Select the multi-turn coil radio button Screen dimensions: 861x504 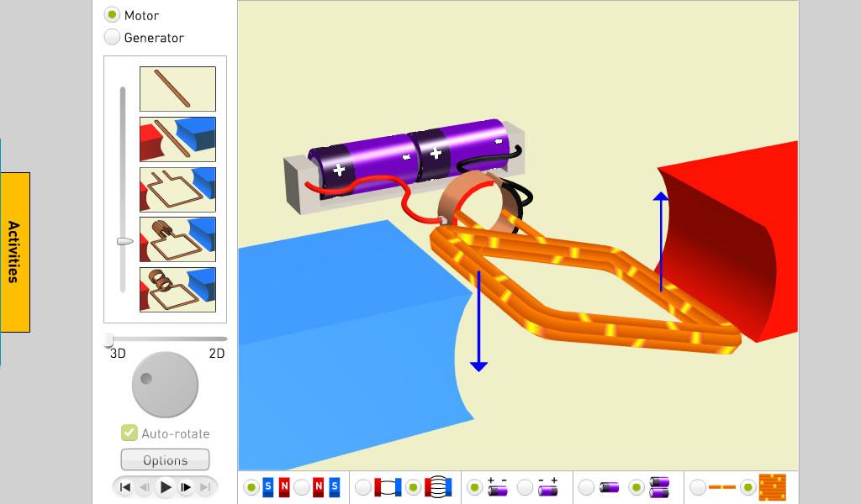click(x=747, y=487)
